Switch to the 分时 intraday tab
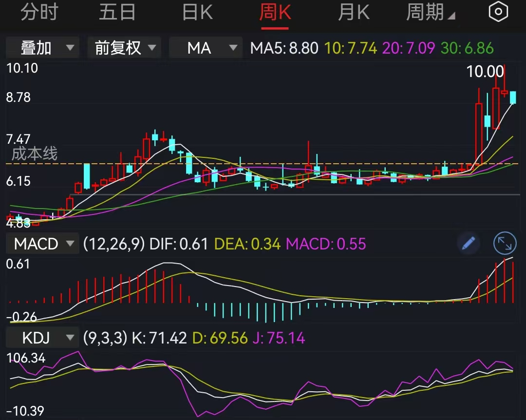 coord(40,11)
